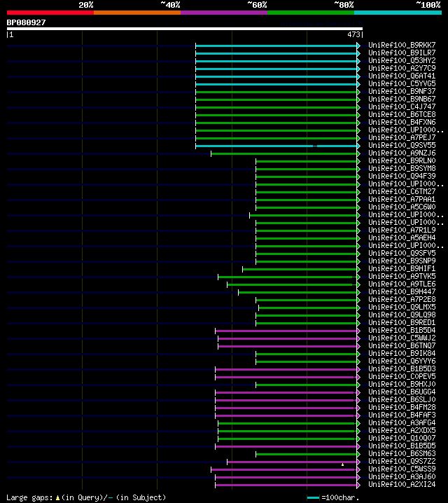Select the UniRef100_B9NF37 entry
Image resolution: width=448 pixels, height=503 pixels.
coord(402,92)
